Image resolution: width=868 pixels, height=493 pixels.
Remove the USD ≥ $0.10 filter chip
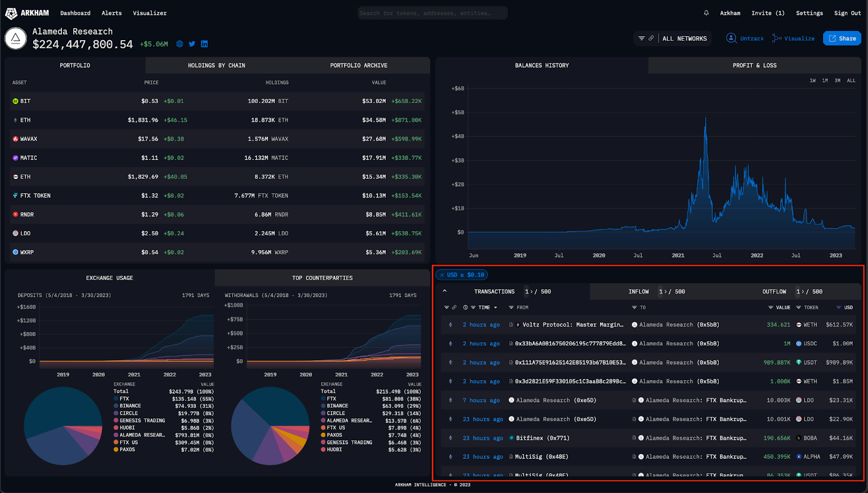point(442,275)
